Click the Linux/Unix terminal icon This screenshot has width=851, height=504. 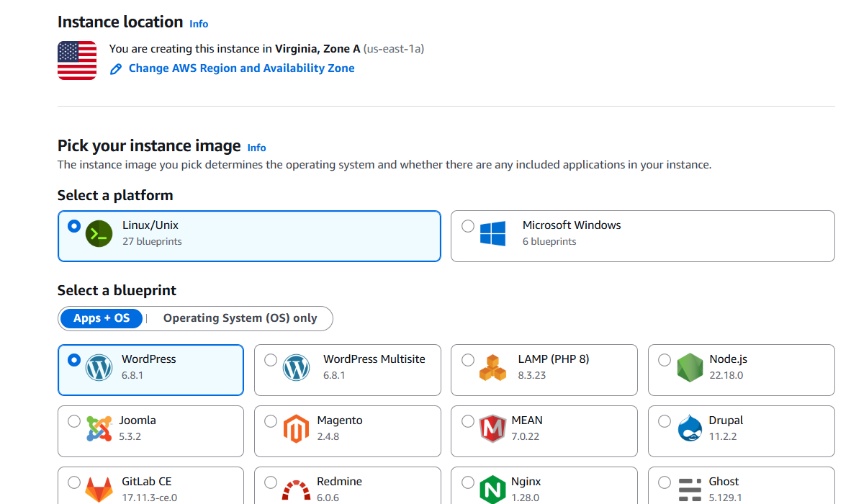(99, 233)
